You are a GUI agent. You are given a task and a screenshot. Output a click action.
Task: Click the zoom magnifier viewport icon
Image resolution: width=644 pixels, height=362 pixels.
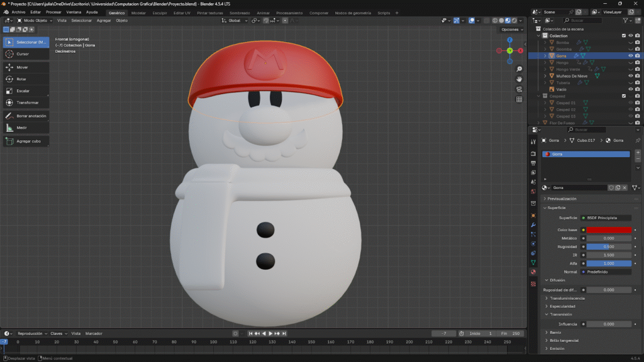519,69
